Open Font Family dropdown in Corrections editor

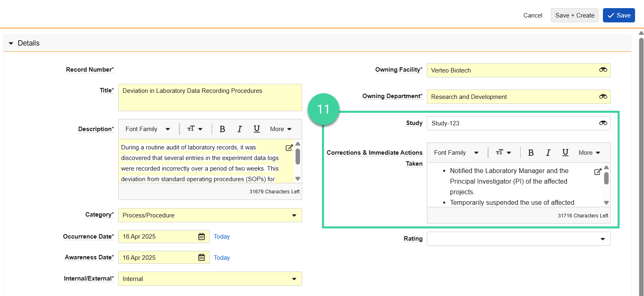(456, 153)
